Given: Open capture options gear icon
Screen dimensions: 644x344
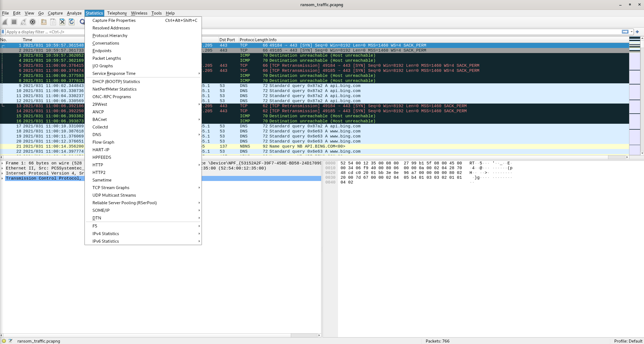Looking at the screenshot, I should 33,22.
